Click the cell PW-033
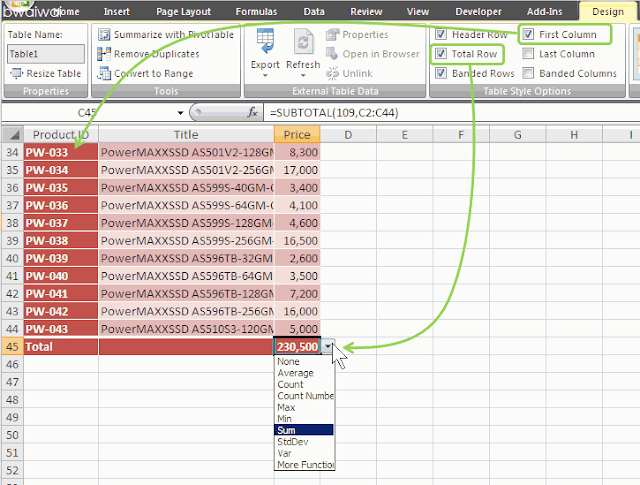640x485 pixels. (61, 152)
